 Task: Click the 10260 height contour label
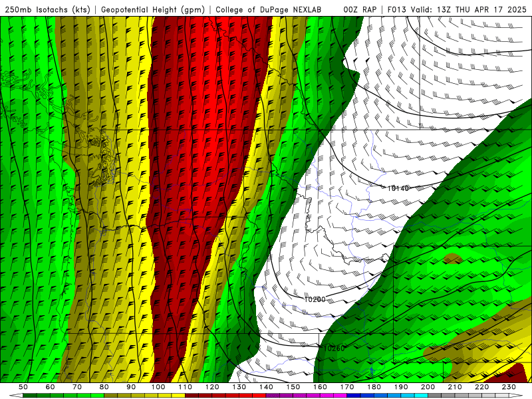point(334,348)
